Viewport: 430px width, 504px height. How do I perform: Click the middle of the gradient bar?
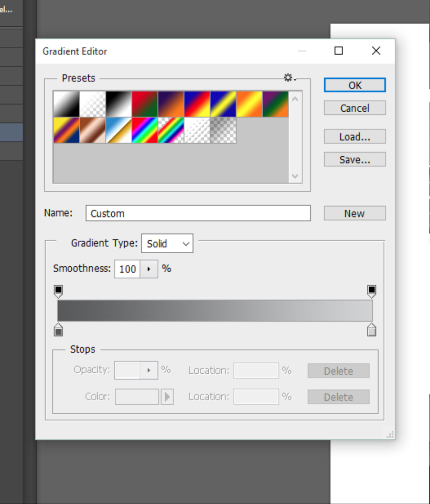tap(215, 311)
